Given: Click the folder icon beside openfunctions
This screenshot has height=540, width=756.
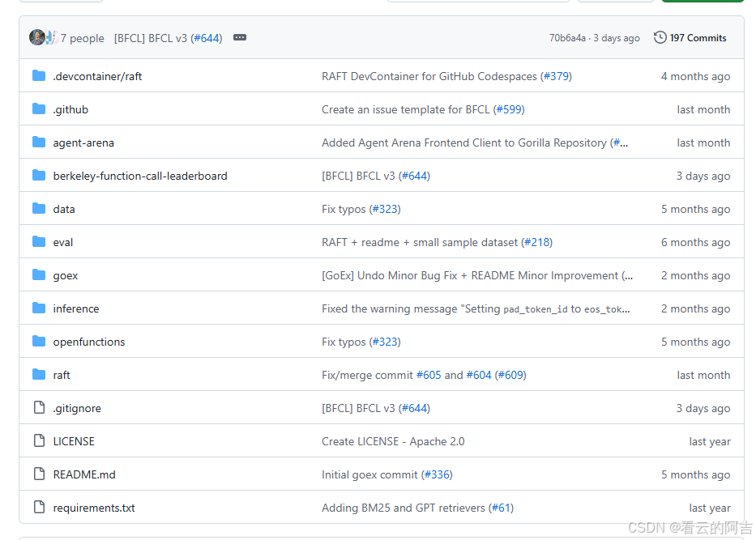Looking at the screenshot, I should pos(39,342).
